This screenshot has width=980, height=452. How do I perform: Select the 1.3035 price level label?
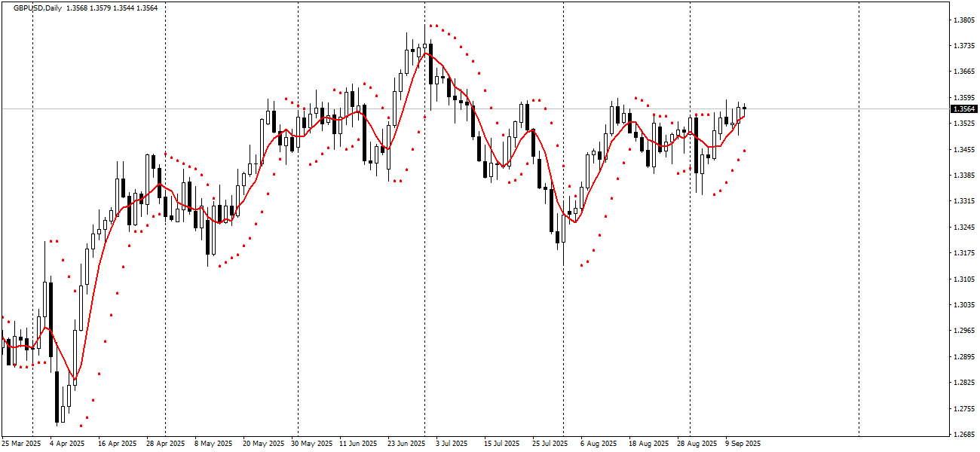pyautogui.click(x=963, y=305)
